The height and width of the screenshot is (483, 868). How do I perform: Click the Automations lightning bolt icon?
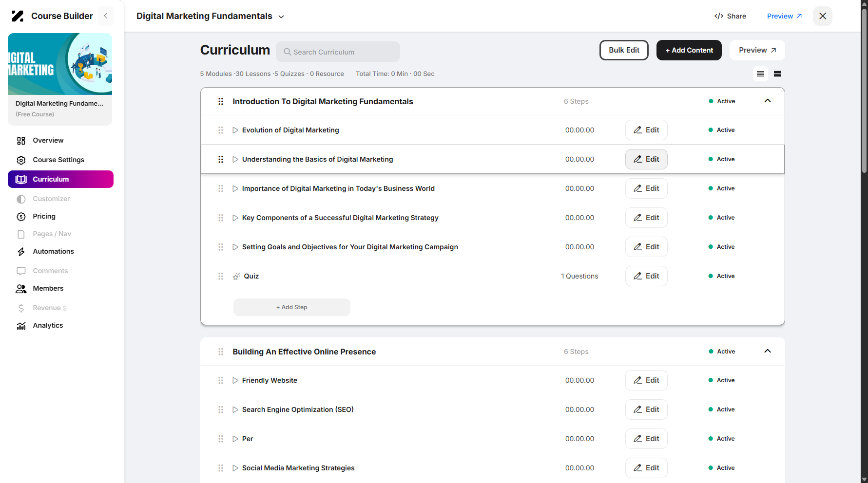click(x=21, y=252)
